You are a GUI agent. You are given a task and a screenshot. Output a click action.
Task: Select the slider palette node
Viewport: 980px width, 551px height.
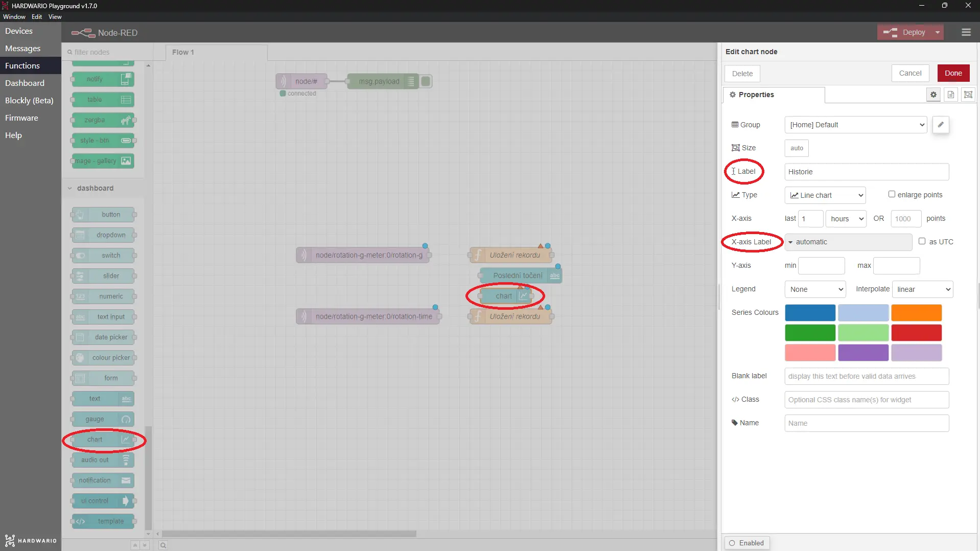click(x=103, y=276)
